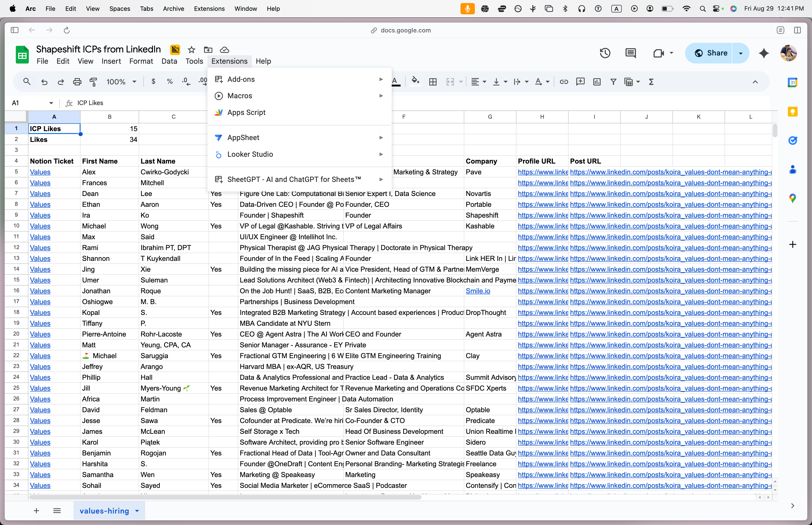The height and width of the screenshot is (525, 812).
Task: Click the paint format roller icon
Action: 93,82
